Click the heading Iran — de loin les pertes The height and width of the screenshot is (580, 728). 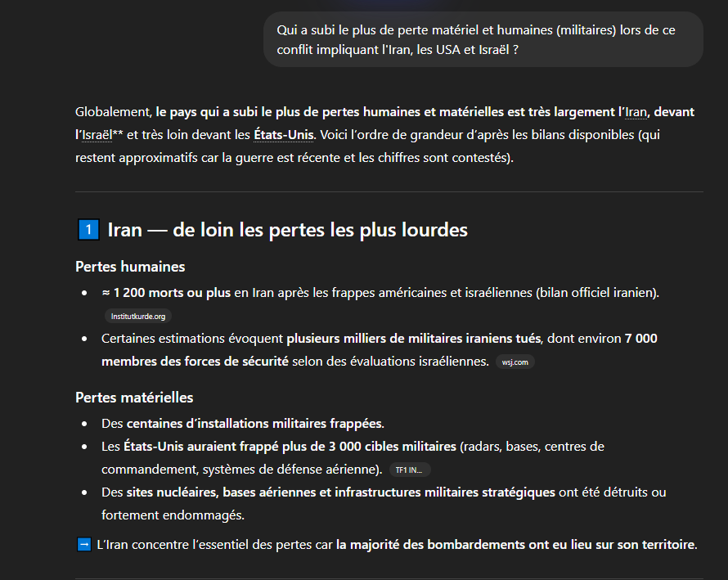click(287, 230)
